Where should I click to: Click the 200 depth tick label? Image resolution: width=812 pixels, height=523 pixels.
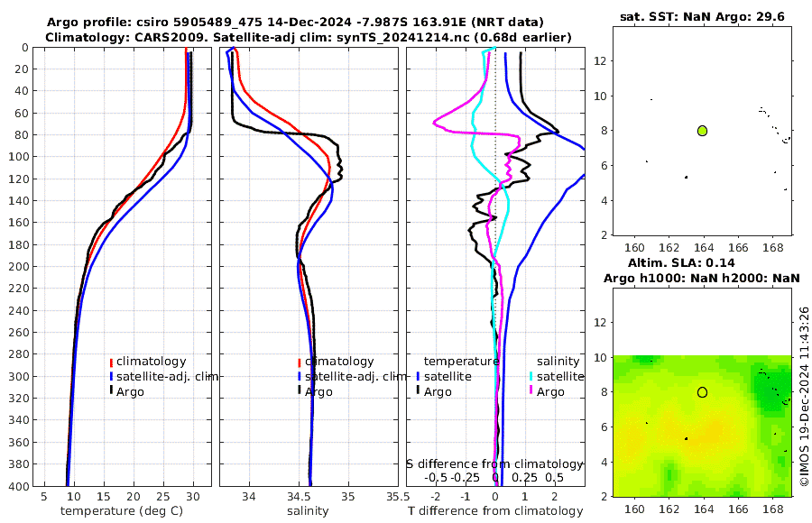[19, 267]
